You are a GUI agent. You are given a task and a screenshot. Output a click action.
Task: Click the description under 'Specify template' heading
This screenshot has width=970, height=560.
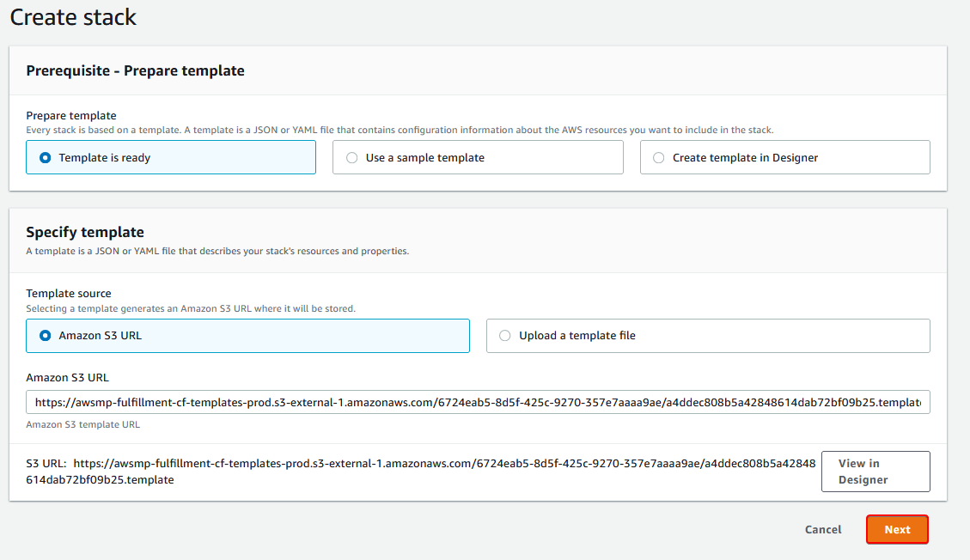pyautogui.click(x=217, y=251)
